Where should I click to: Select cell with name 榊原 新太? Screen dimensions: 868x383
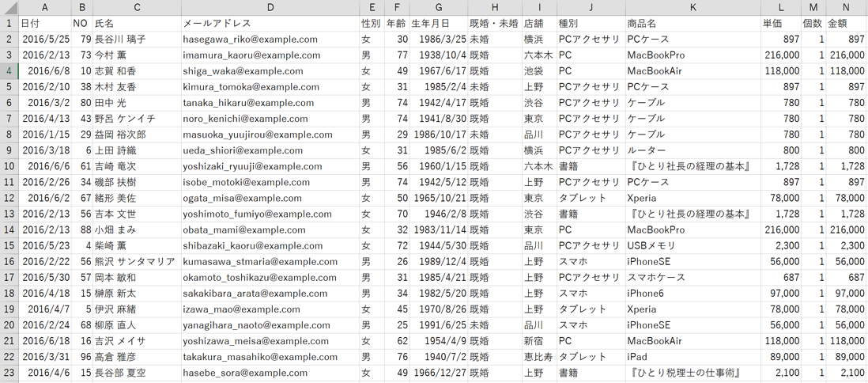point(138,294)
